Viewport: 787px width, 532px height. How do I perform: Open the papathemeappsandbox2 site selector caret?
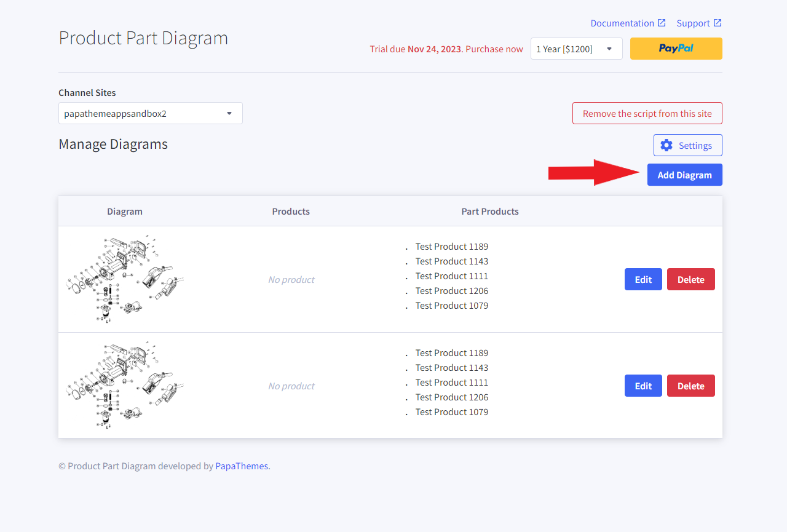click(x=228, y=113)
